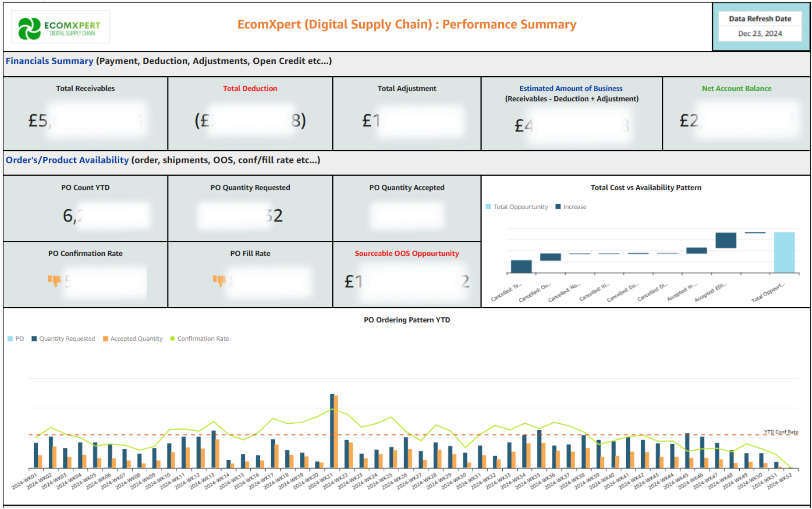This screenshot has width=812, height=509.
Task: Click the EcomXpert logo image
Action: pos(60,27)
